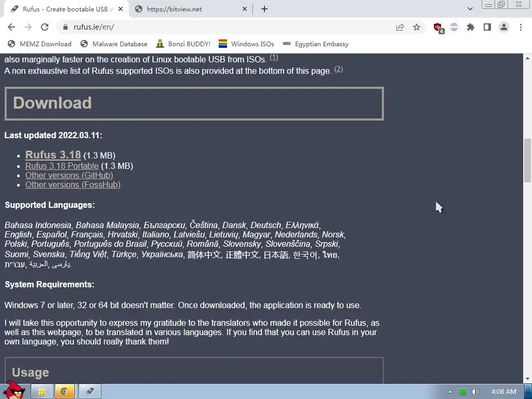Toggle the browser side panel
Image resolution: width=532 pixels, height=399 pixels.
tap(487, 27)
